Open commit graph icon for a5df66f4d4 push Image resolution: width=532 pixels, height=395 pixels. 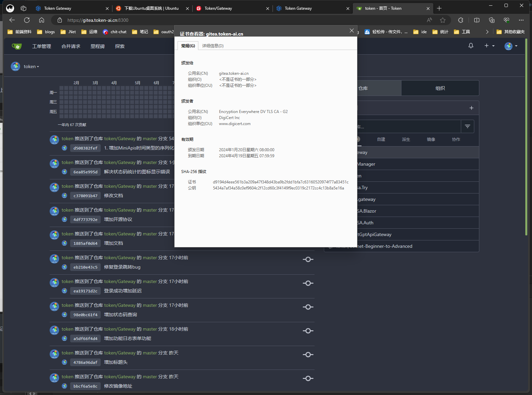[x=308, y=331]
